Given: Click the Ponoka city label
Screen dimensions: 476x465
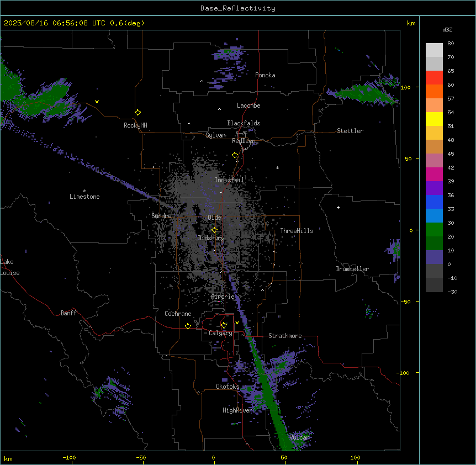Looking at the screenshot, I should [x=265, y=75].
